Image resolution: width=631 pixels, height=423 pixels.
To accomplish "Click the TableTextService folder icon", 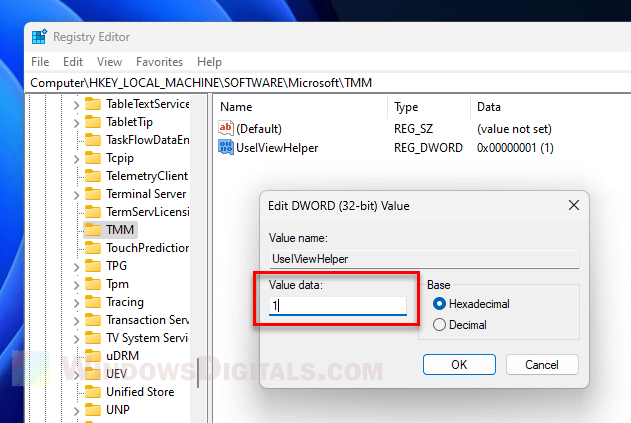I will pos(93,104).
